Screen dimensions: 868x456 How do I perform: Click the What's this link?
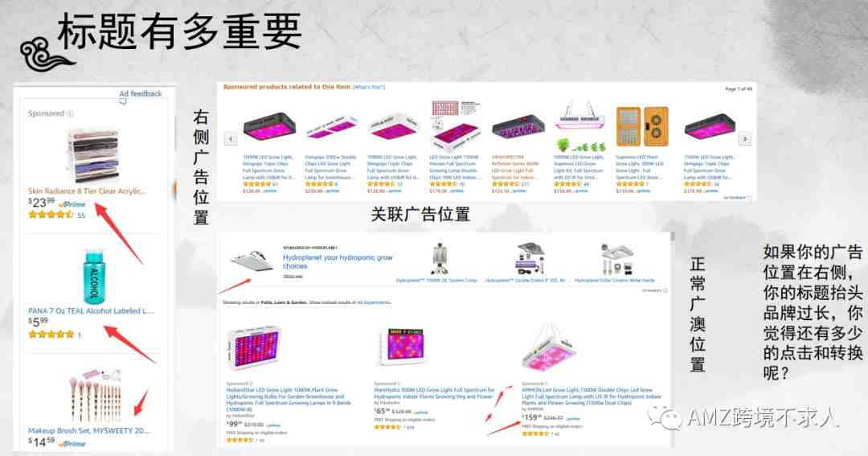click(x=369, y=87)
